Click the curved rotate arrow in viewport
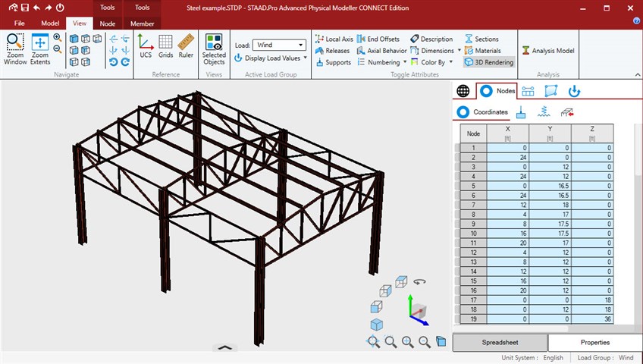Viewport: 643px width, 364px height. 419,282
